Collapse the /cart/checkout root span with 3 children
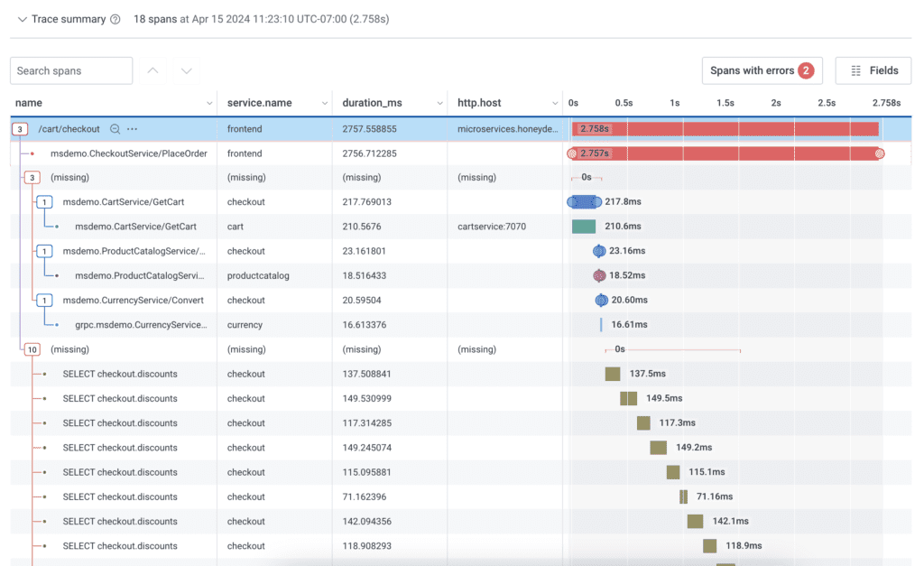 (18, 129)
